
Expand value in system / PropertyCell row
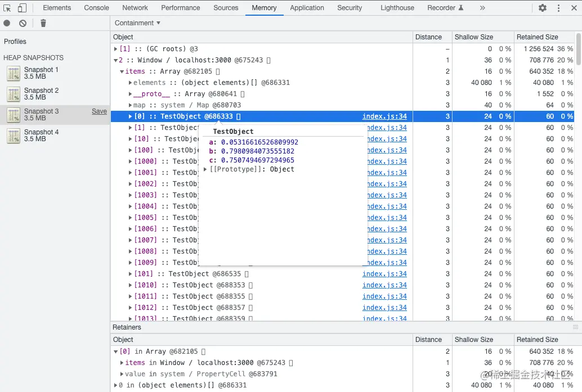(x=122, y=374)
